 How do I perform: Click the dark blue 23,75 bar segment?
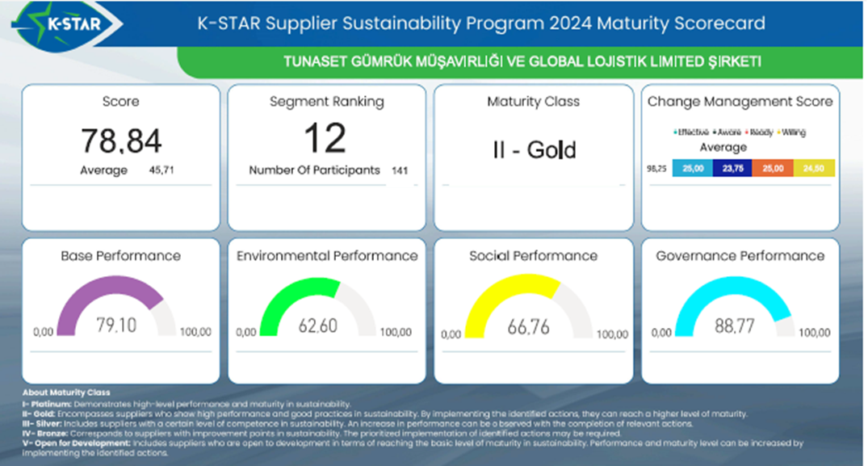point(732,169)
